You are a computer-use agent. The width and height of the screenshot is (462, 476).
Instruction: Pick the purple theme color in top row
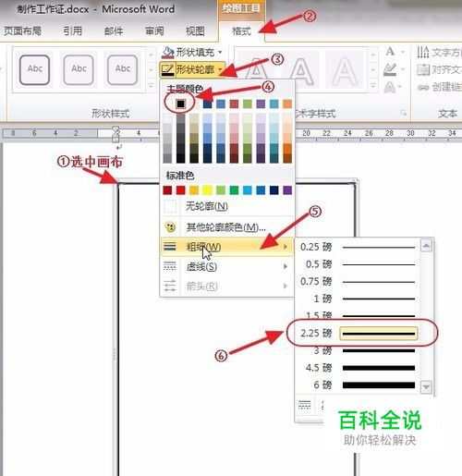[x=261, y=104]
